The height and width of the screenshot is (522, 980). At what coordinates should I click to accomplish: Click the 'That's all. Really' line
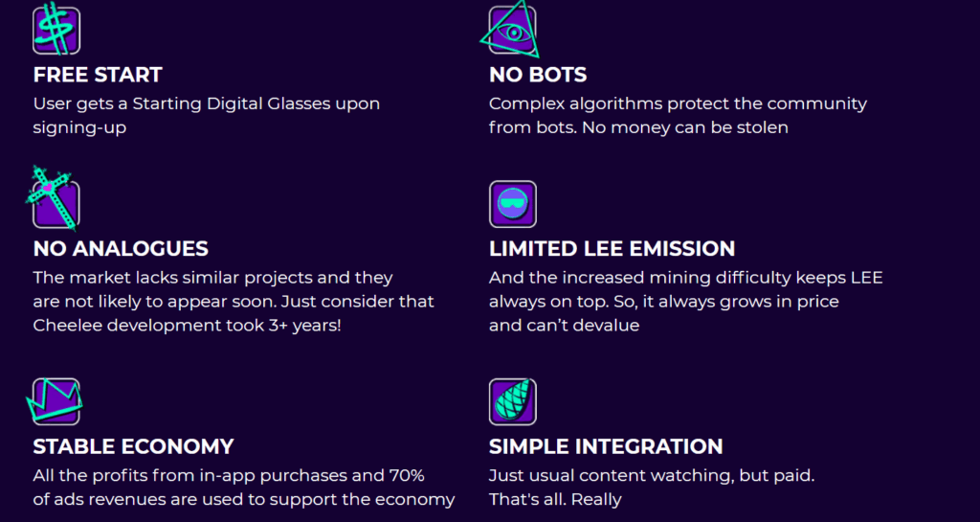pos(555,499)
